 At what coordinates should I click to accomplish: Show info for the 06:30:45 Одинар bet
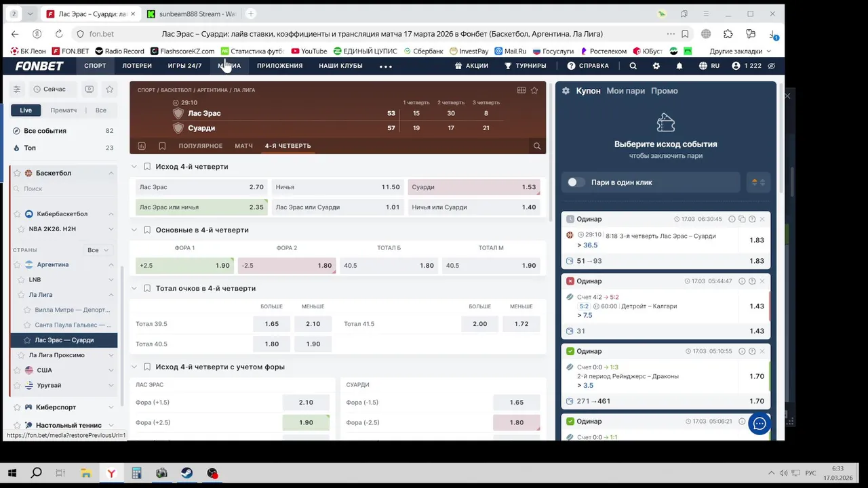coord(732,219)
